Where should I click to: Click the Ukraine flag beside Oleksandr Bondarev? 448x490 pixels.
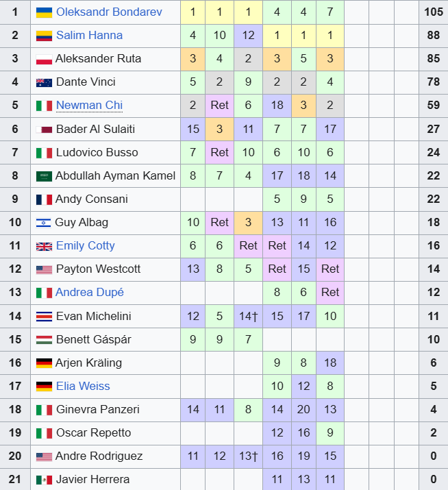pyautogui.click(x=44, y=12)
